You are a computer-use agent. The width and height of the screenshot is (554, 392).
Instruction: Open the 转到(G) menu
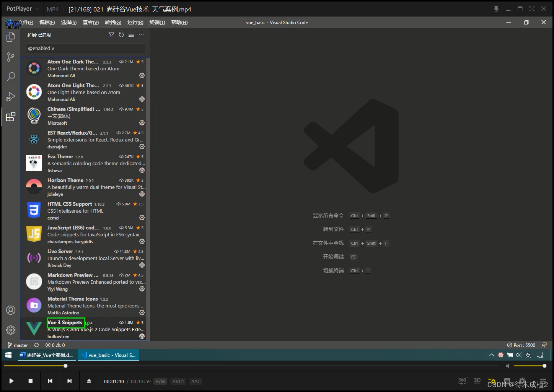[x=113, y=23]
